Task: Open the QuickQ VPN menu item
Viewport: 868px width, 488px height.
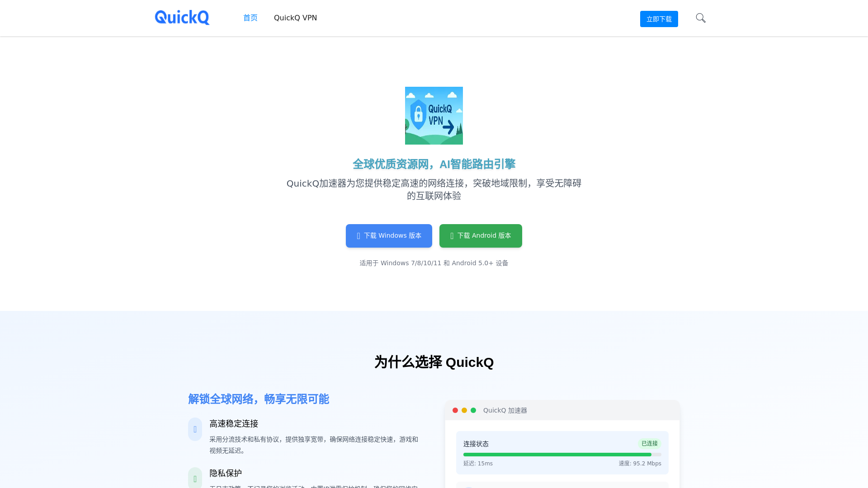Action: (x=295, y=18)
